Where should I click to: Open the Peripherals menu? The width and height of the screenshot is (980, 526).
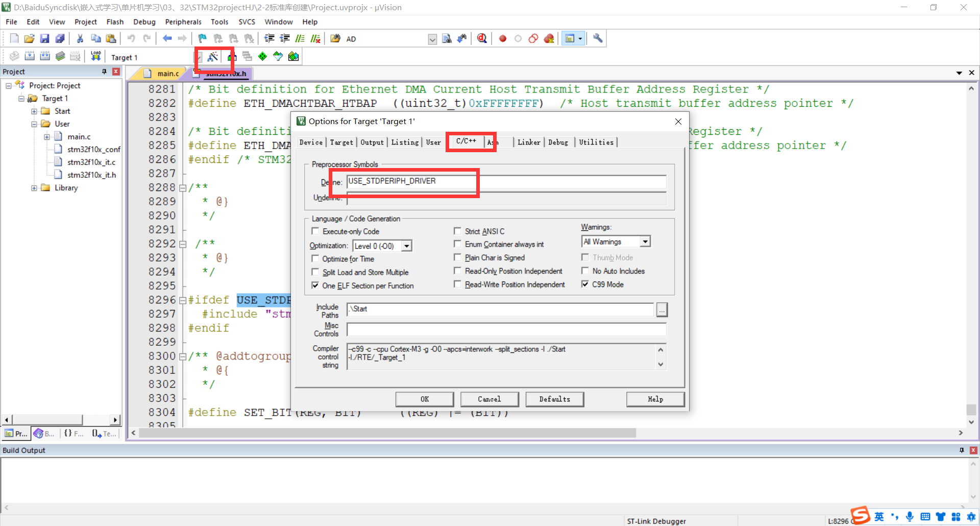(x=183, y=22)
